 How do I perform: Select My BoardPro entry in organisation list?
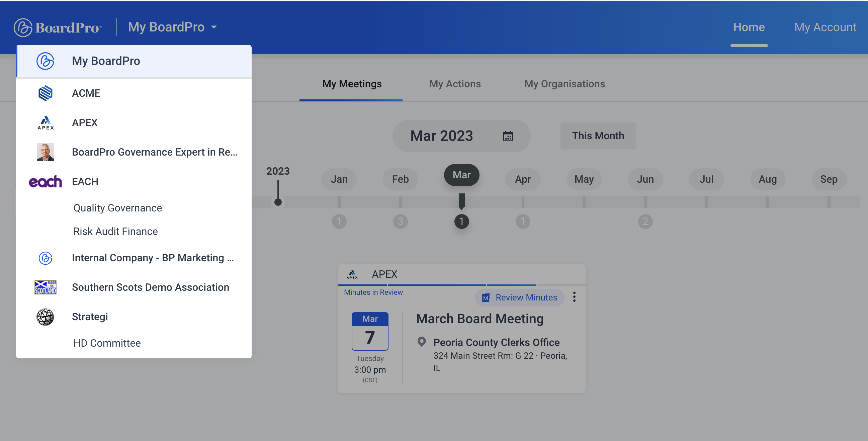pos(134,61)
